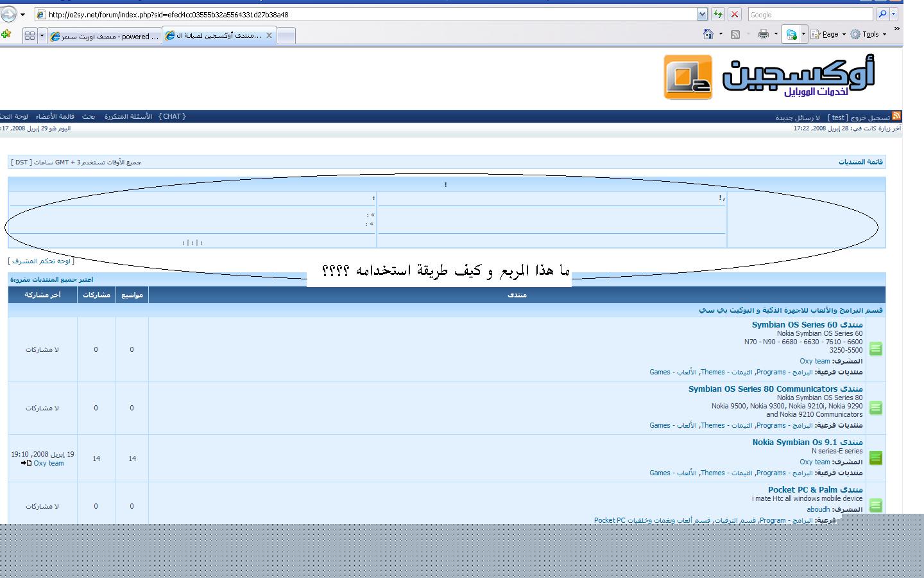Screen dimensions: 924x578
Task: Click the Google search magnifier button
Action: [x=882, y=14]
